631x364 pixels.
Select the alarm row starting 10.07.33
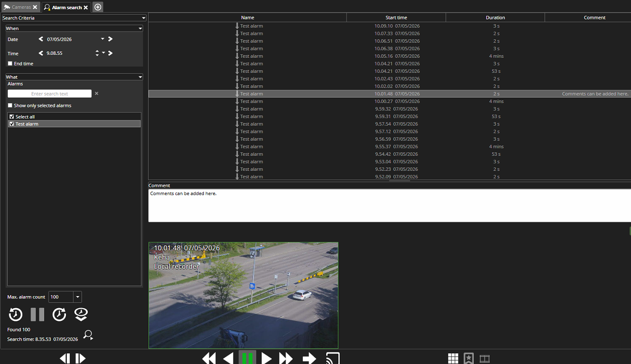389,33
